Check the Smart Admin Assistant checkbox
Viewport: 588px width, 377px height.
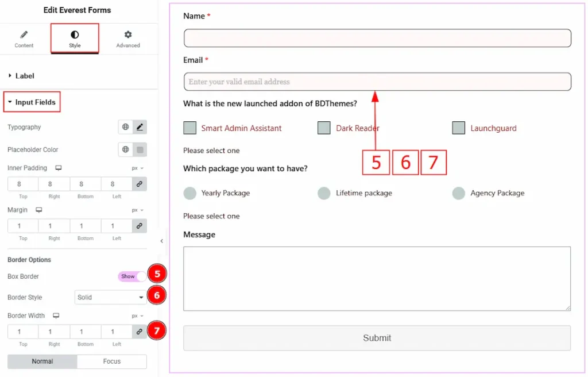(189, 128)
